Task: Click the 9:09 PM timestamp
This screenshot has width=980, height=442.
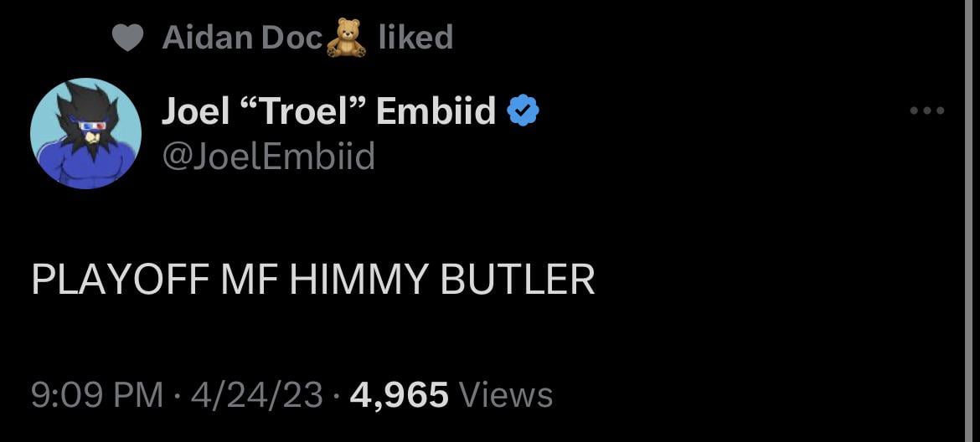Action: point(96,394)
